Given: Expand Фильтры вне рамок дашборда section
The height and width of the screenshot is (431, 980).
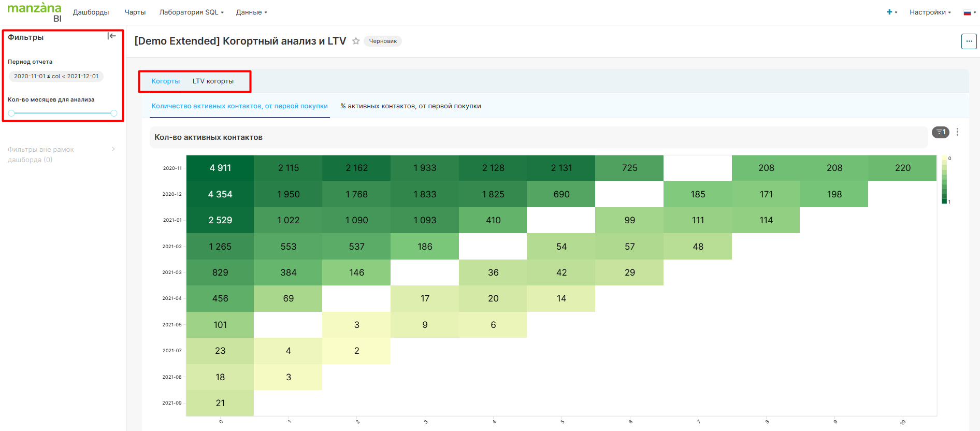Looking at the screenshot, I should click(x=61, y=154).
